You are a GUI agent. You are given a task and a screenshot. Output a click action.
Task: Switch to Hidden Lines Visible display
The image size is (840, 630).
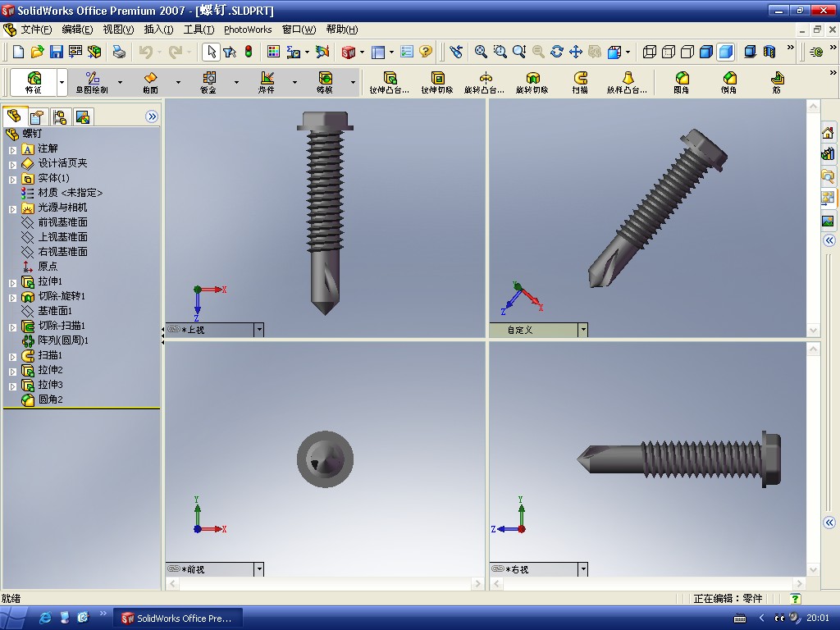point(669,52)
